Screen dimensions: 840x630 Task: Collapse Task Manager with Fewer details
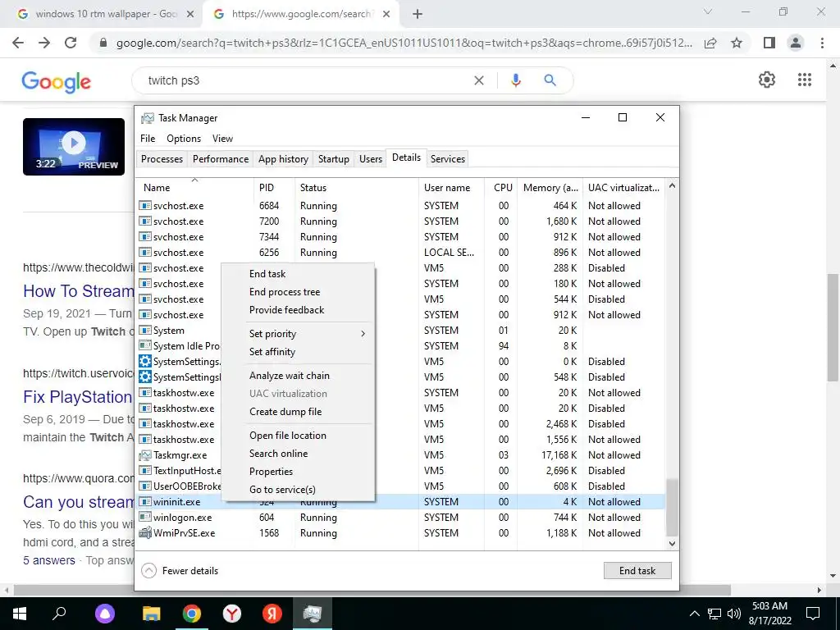click(180, 571)
